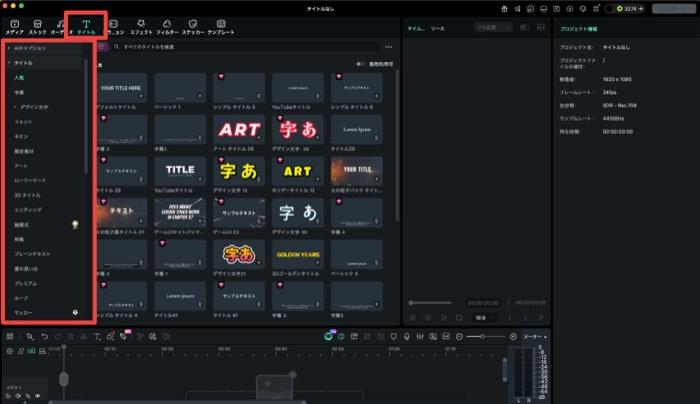Viewport: 700px width, 404px height.
Task: Click the text T tool in timeline toolbar
Action: [x=97, y=336]
